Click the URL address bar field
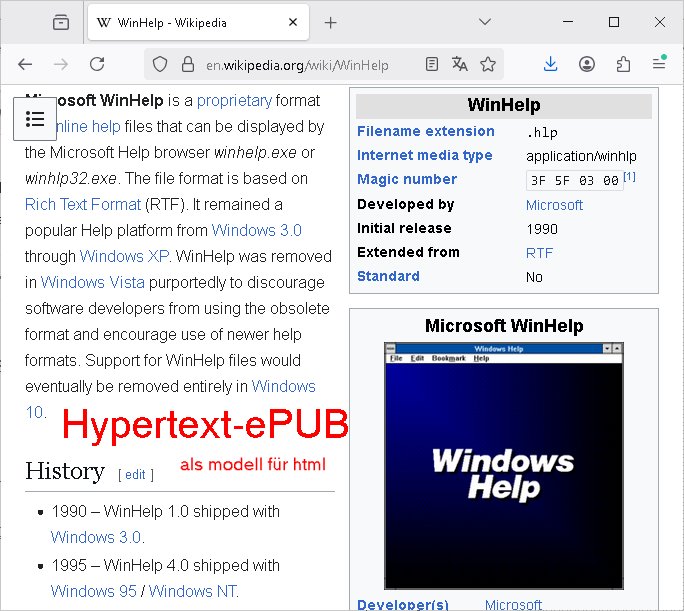 click(x=300, y=65)
